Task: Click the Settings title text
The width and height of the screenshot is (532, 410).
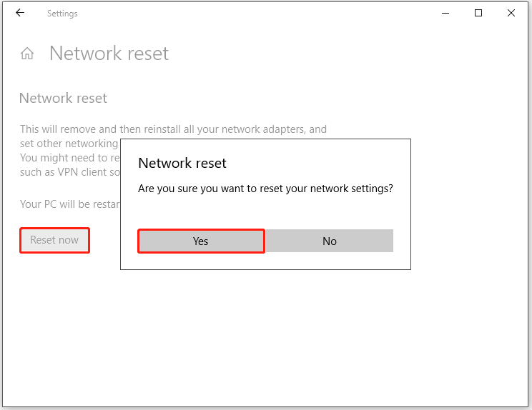Action: tap(62, 14)
